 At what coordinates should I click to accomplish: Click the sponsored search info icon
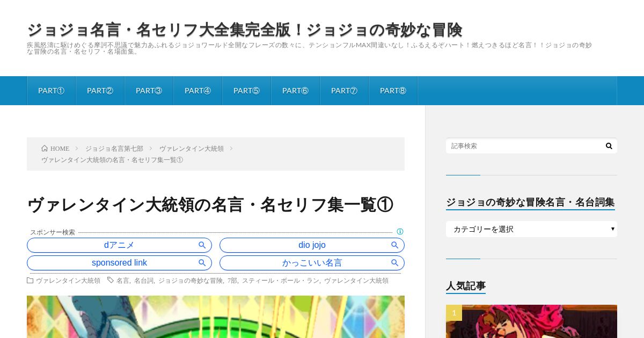[x=400, y=232]
